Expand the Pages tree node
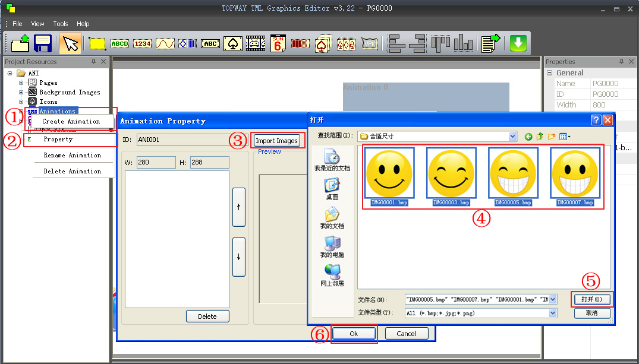639x364 pixels. [21, 83]
